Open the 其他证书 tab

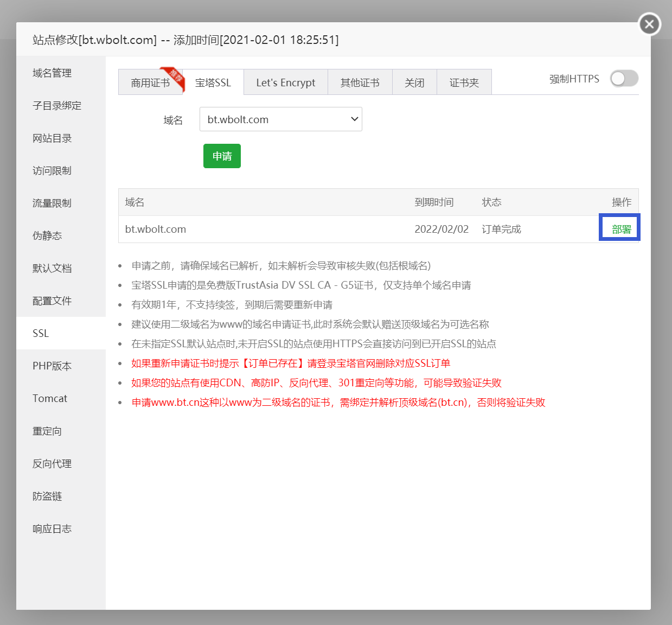tap(360, 82)
